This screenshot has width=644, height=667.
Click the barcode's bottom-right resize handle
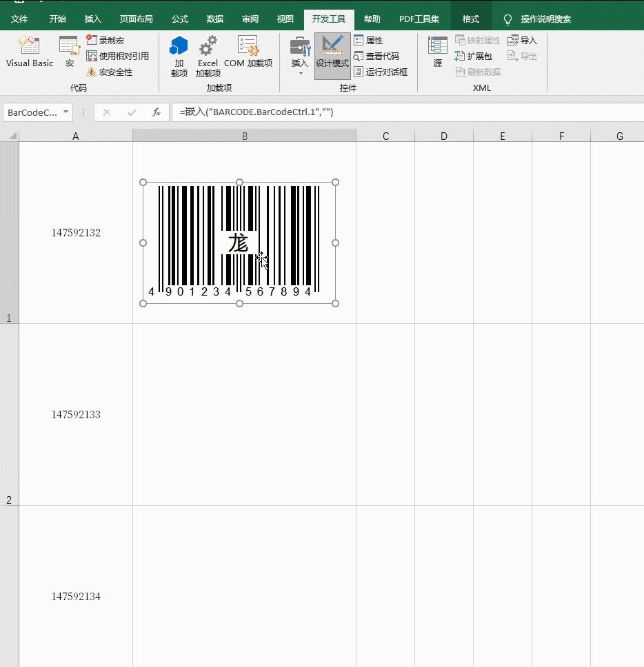[x=335, y=303]
